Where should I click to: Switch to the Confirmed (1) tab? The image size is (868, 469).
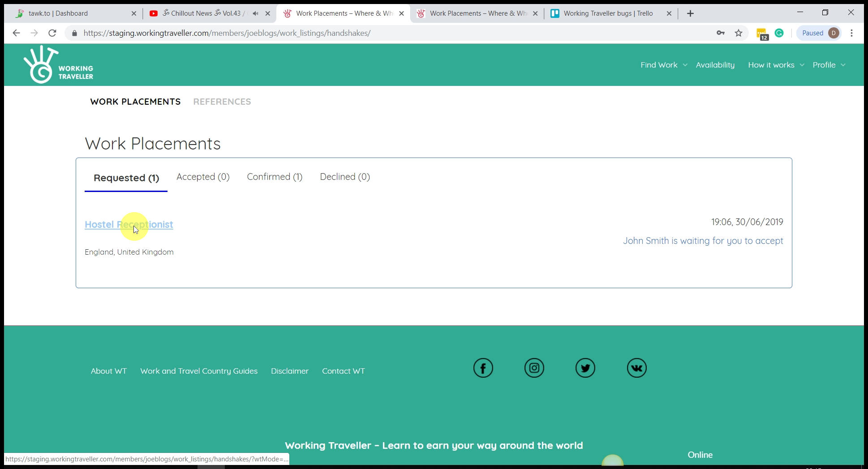click(x=275, y=177)
